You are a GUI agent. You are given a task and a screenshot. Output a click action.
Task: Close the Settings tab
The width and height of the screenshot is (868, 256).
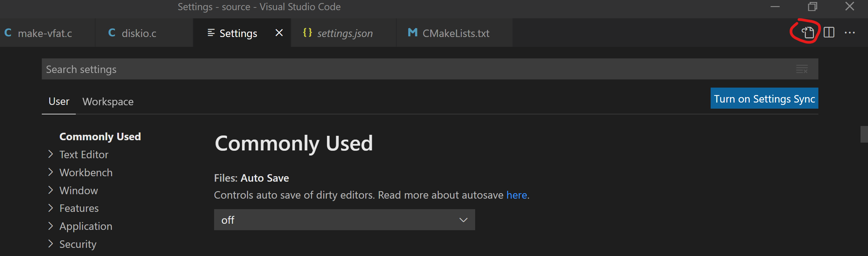pyautogui.click(x=279, y=33)
